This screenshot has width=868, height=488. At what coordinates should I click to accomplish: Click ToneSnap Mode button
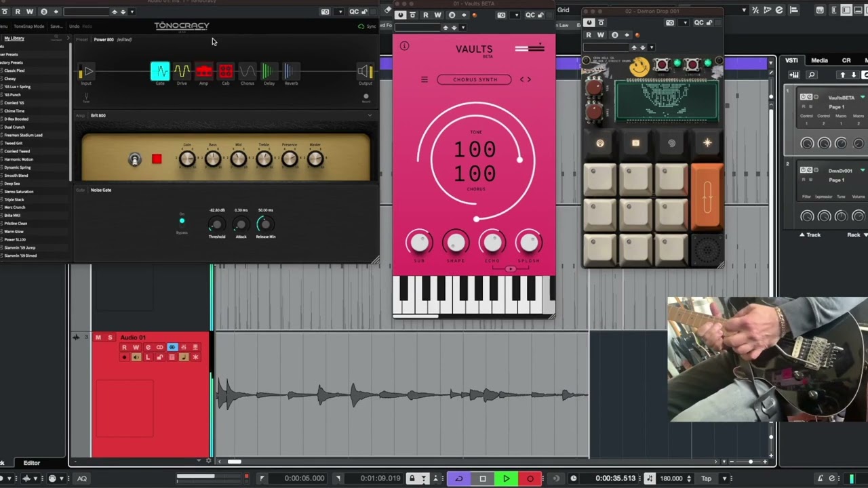point(29,26)
